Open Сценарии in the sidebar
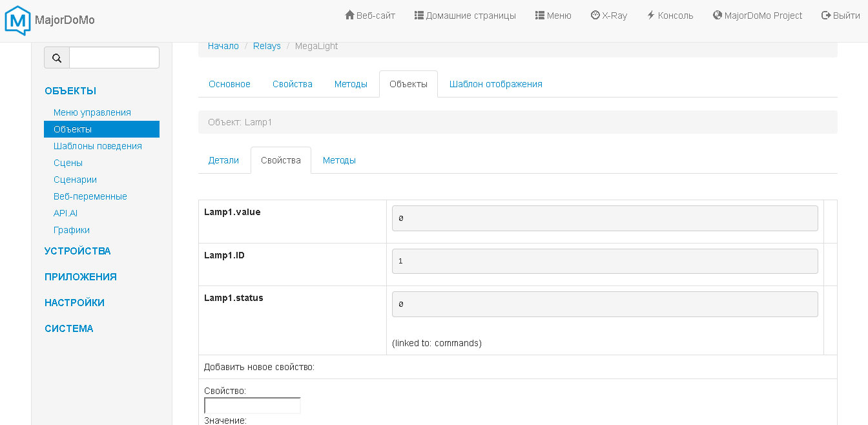 75,180
